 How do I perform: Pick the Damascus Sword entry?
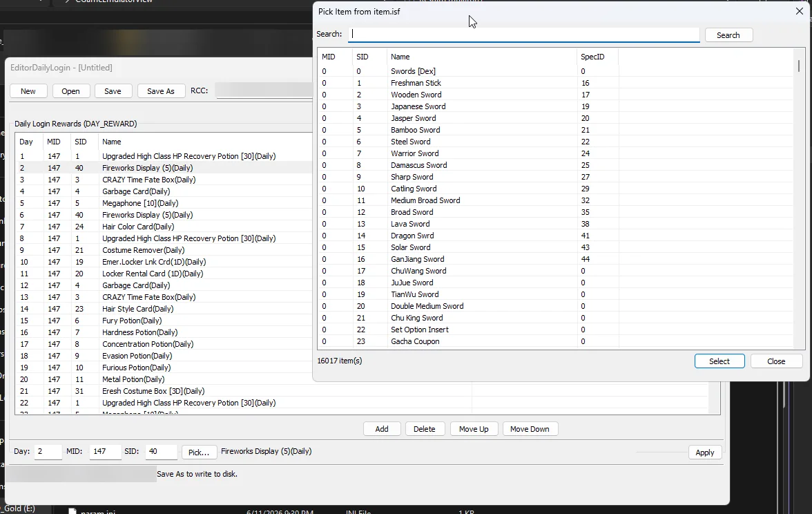(555, 165)
